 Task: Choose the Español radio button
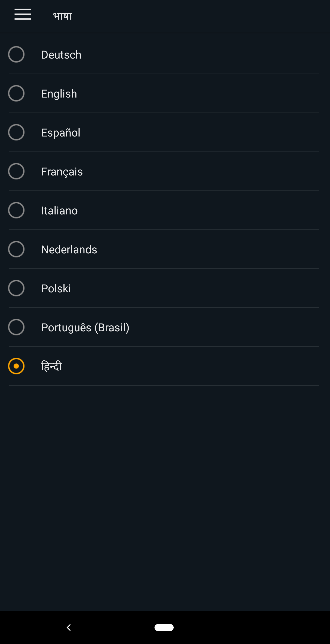click(x=16, y=133)
